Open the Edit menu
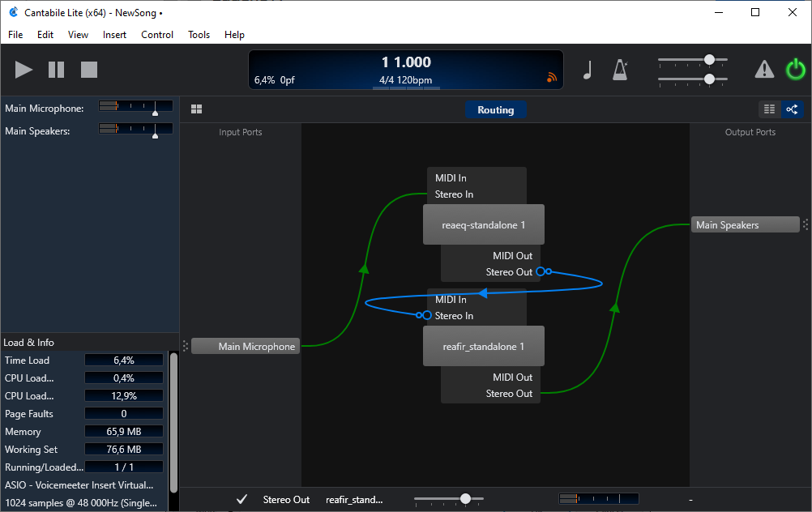 coord(45,35)
